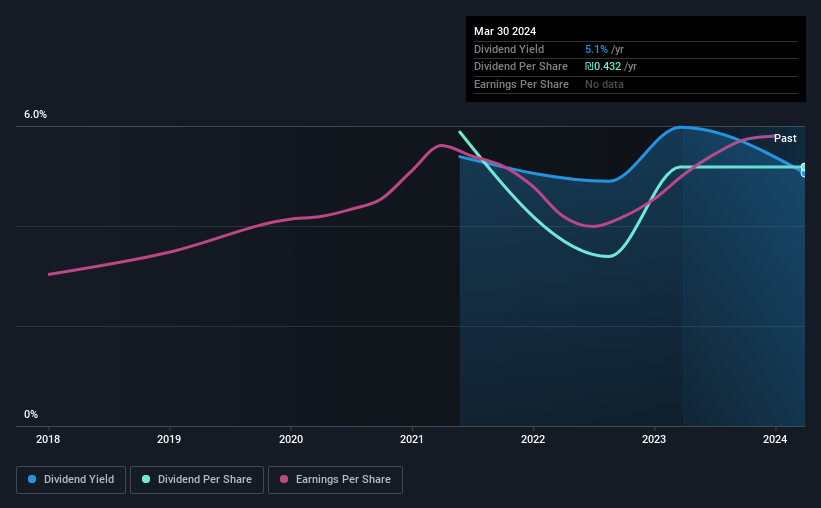Viewport: 821px width, 508px height.
Task: Select the 2023 x-axis label
Action: coord(654,439)
